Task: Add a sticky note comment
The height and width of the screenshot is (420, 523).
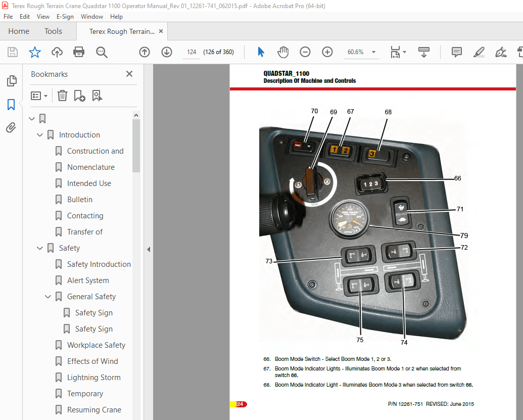Action: coord(456,52)
